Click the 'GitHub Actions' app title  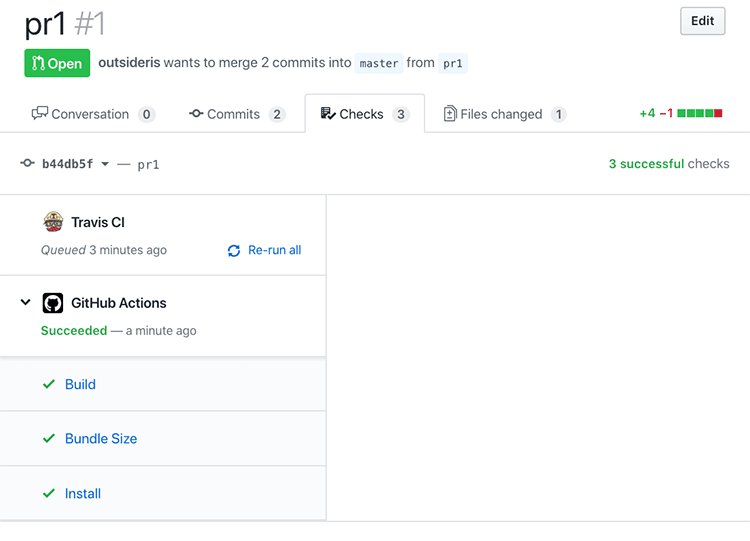pyautogui.click(x=119, y=303)
